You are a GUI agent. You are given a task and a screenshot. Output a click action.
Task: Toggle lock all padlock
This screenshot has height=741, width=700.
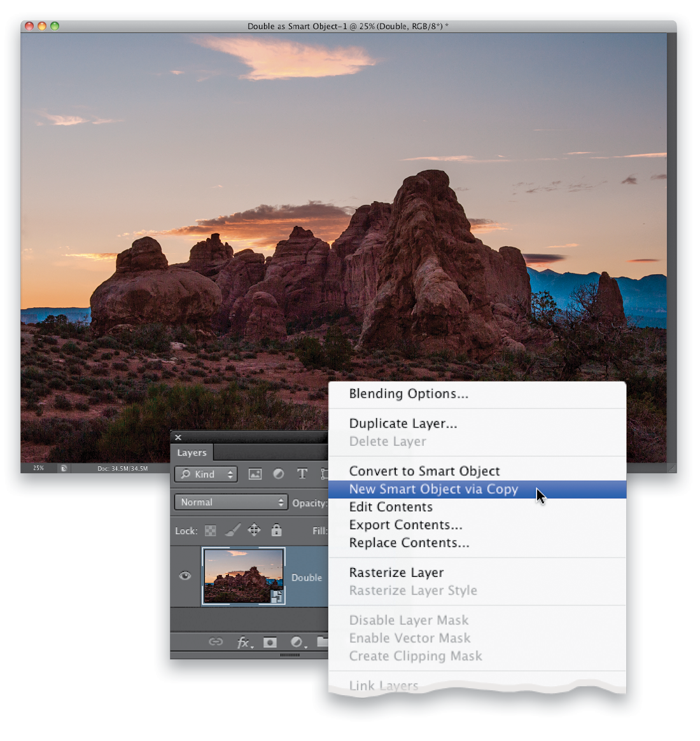tap(277, 530)
